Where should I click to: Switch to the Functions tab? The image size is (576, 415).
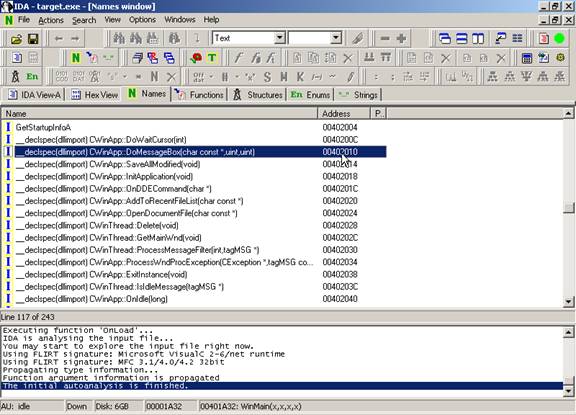point(199,95)
